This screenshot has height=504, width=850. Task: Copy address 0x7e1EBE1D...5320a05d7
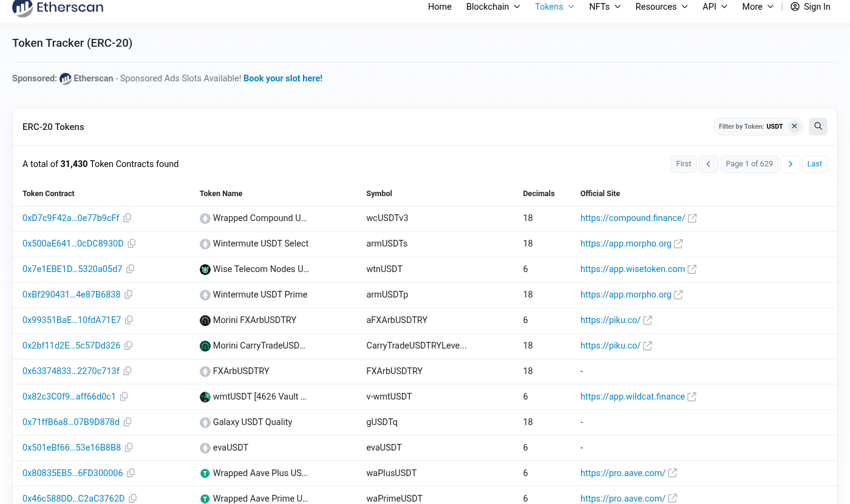(x=131, y=269)
